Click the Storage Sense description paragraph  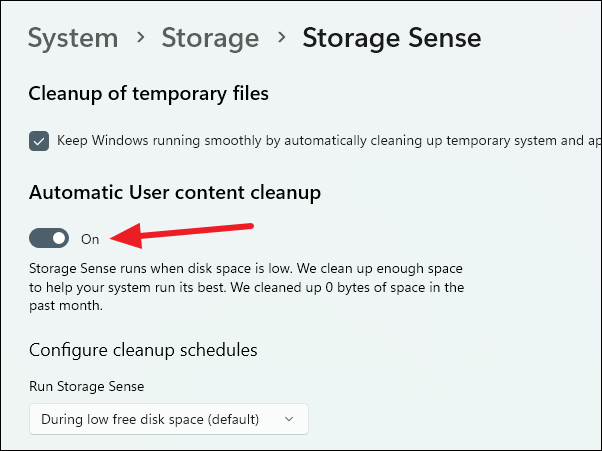point(246,289)
